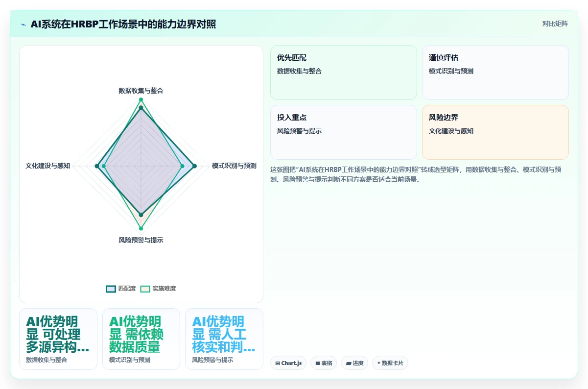Click the Chart.js tag
Image resolution: width=588 pixels, height=389 pixels.
(288, 363)
